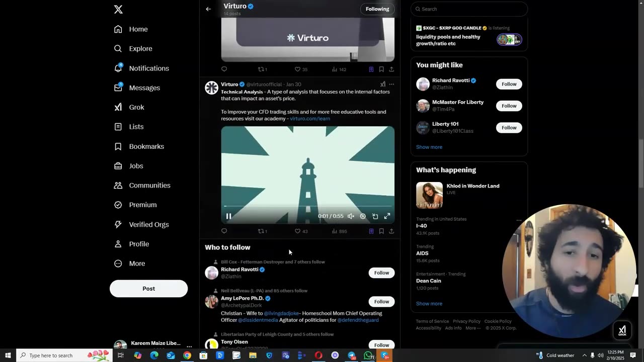Like the post with 43 likes

pyautogui.click(x=301, y=231)
